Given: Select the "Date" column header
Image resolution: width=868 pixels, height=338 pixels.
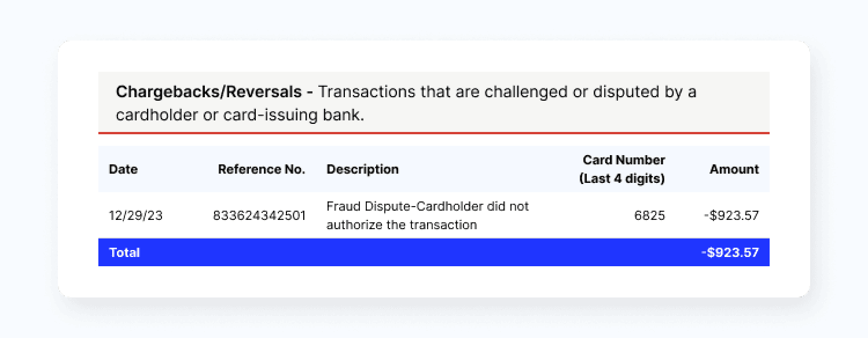Looking at the screenshot, I should [123, 170].
